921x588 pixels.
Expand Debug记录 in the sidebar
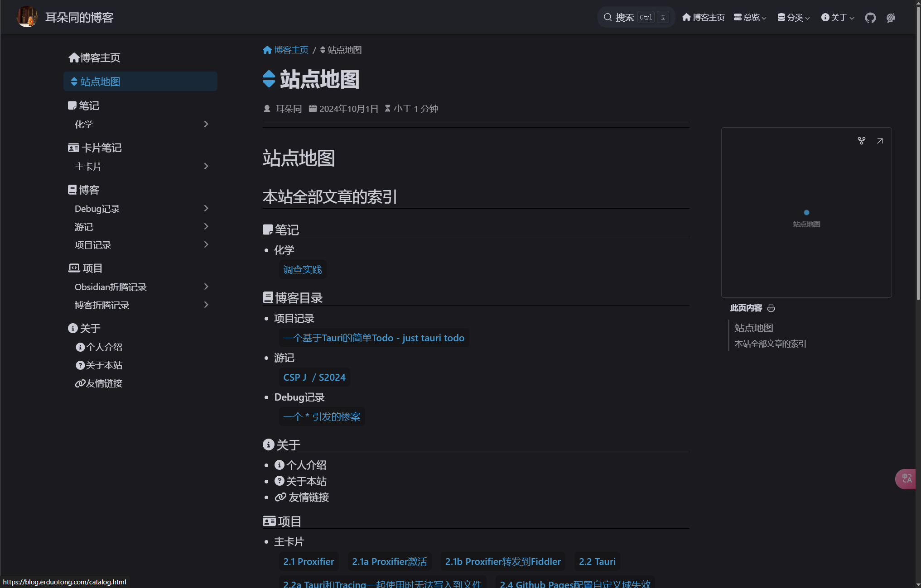(x=206, y=209)
